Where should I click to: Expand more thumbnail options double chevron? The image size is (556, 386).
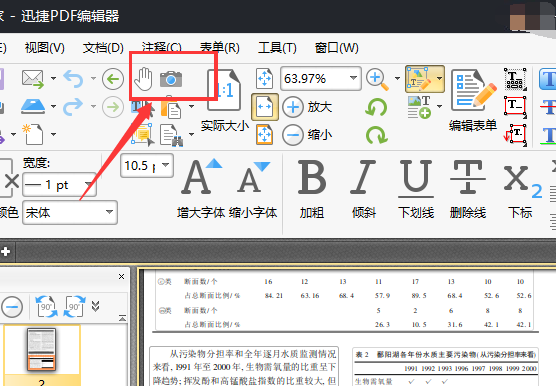coord(95,306)
